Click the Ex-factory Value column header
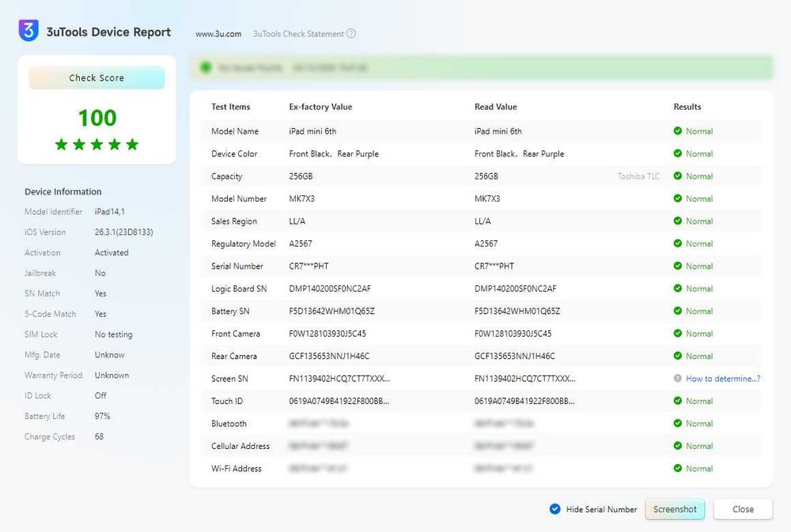 pyautogui.click(x=320, y=107)
